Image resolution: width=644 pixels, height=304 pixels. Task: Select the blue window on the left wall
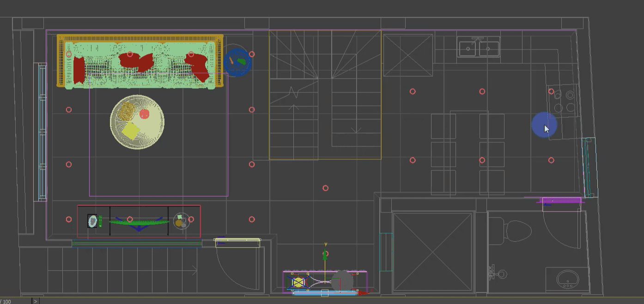43,132
